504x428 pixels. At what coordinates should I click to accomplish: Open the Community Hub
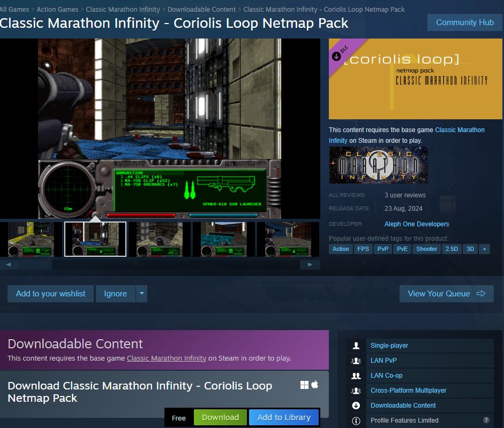point(465,22)
